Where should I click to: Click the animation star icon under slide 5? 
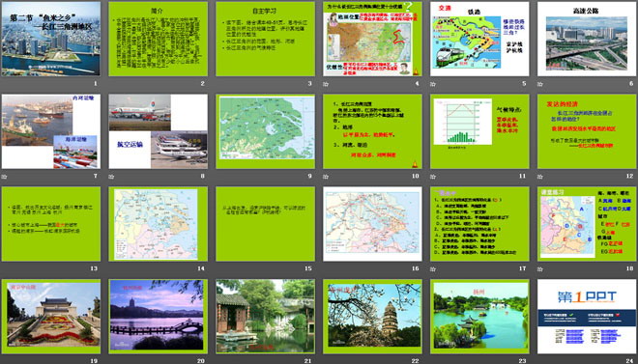click(433, 84)
